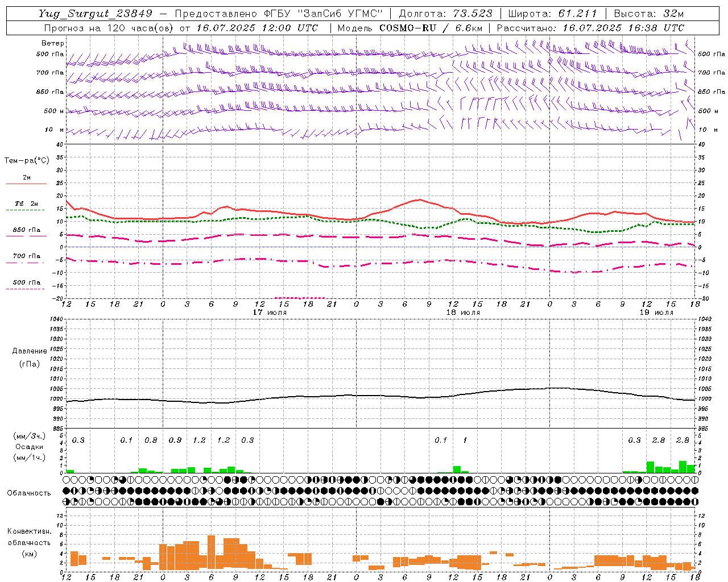Click the "Широта: 61.211" header field
The height and width of the screenshot is (582, 728).
552,14
